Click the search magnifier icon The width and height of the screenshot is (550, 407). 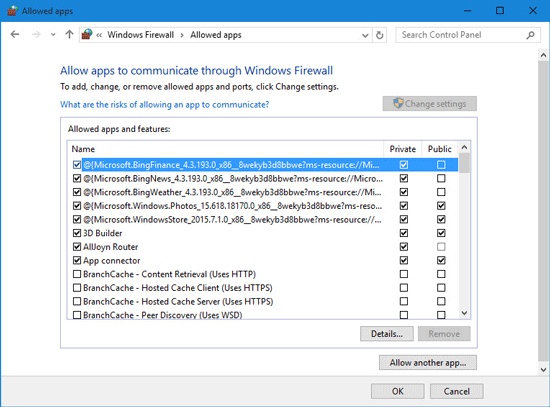point(530,35)
